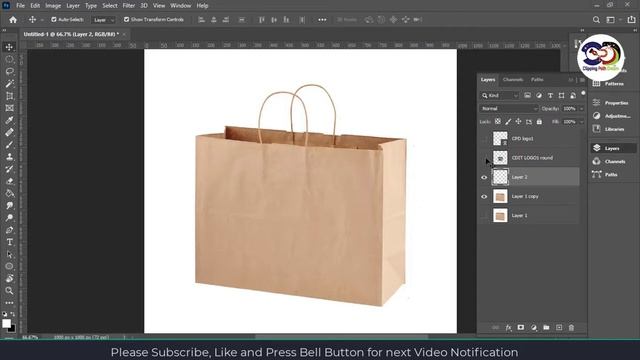Create a new group folder icon
640x360 pixels.
546,327
